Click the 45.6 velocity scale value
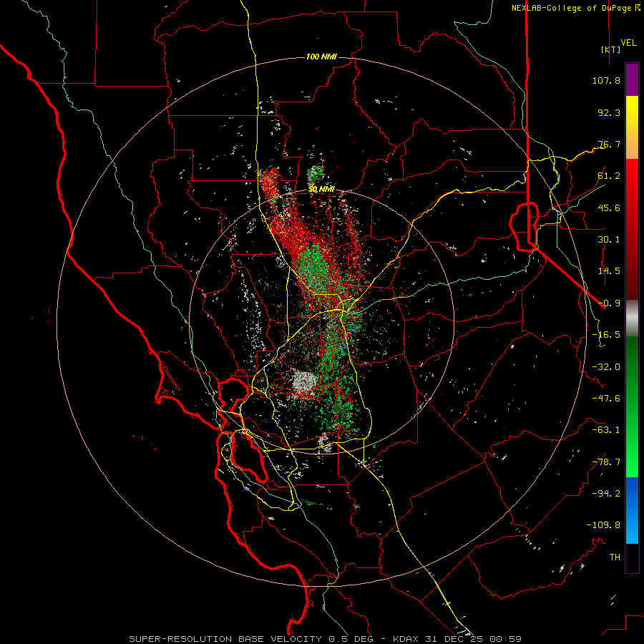This screenshot has width=644, height=644. (609, 208)
